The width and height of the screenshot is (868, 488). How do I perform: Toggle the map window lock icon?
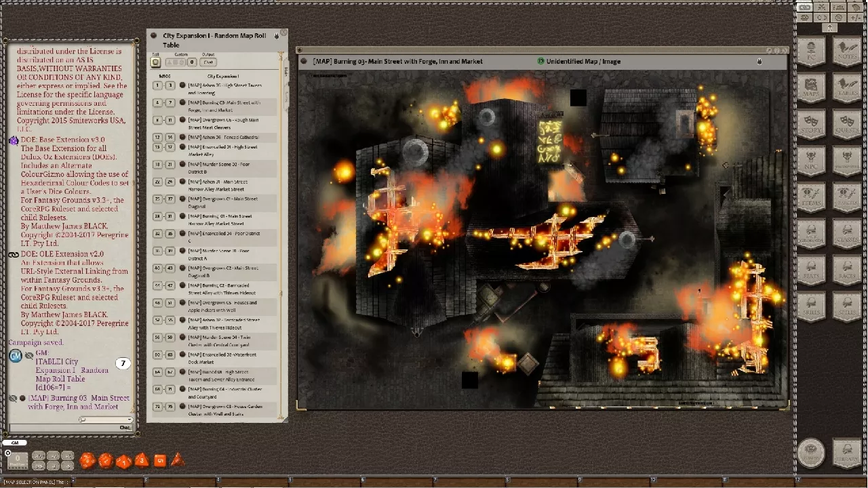coord(759,62)
